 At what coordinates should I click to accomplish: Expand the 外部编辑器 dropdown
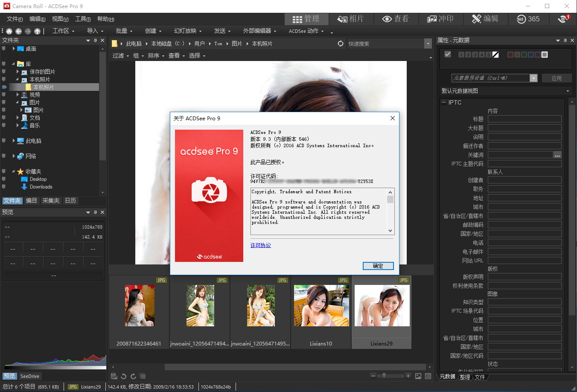point(259,31)
